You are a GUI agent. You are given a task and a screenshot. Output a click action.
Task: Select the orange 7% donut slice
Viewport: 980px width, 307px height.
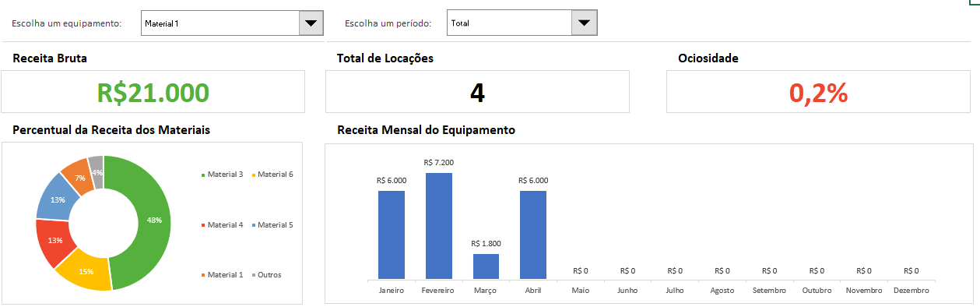pos(78,178)
